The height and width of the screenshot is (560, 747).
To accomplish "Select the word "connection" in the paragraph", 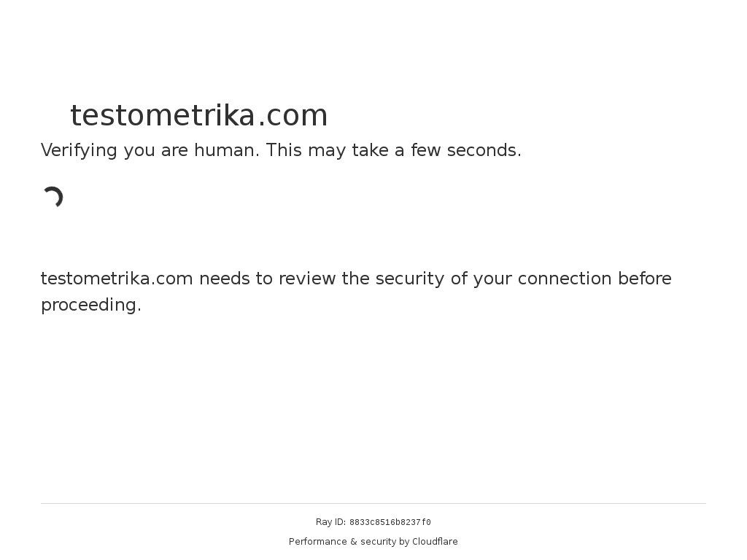I will click(x=565, y=279).
